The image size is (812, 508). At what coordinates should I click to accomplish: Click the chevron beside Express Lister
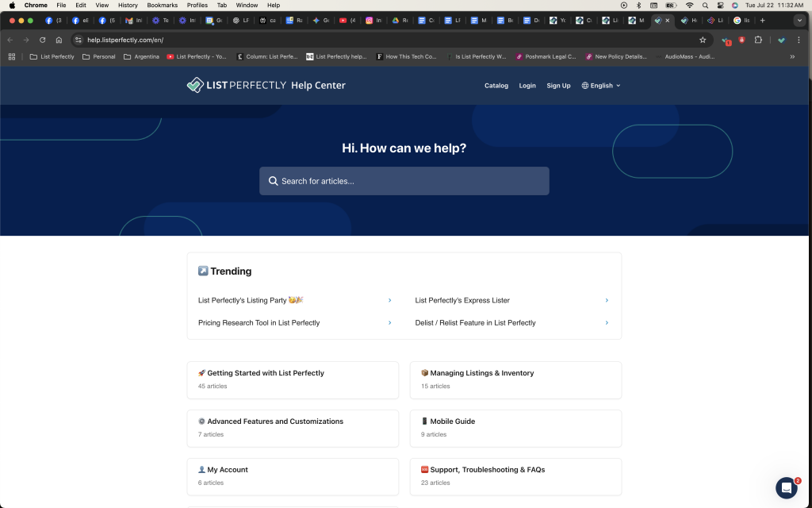pyautogui.click(x=607, y=300)
